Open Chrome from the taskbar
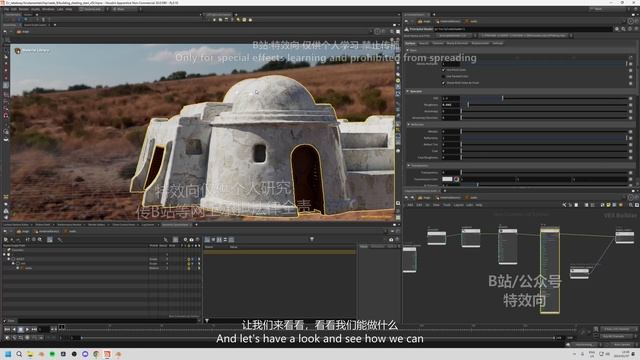This screenshot has width=640, height=360. (96, 354)
